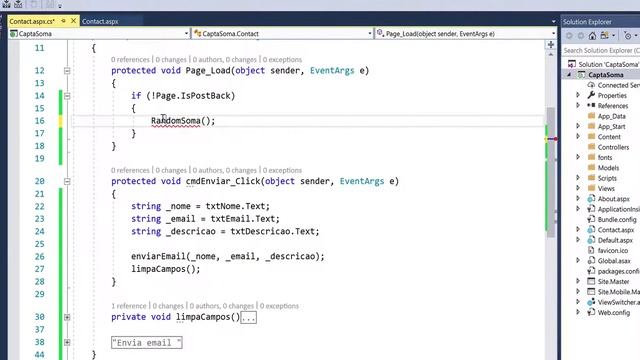640x360 pixels.
Task: Select the Connected Services cloud icon
Action: (x=591, y=85)
